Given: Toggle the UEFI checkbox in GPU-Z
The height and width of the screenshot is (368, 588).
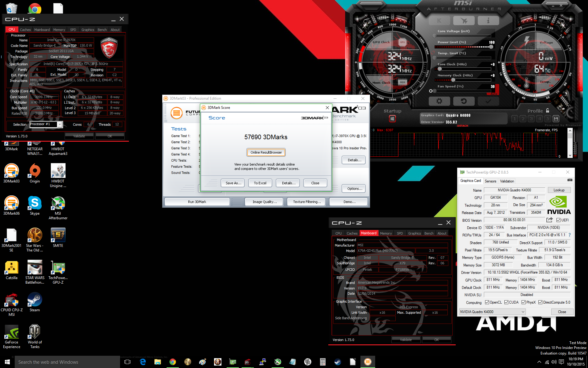Looking at the screenshot, I should [x=559, y=220].
